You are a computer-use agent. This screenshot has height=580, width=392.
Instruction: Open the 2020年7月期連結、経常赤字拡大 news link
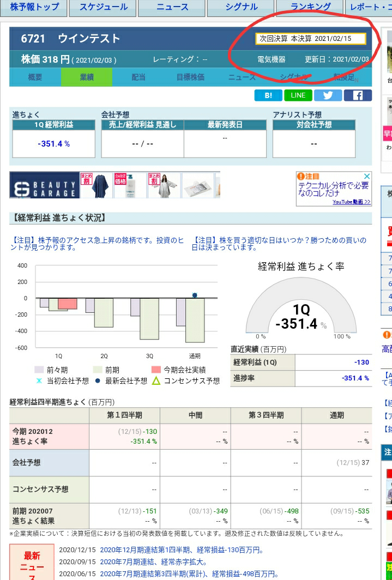pos(153,562)
